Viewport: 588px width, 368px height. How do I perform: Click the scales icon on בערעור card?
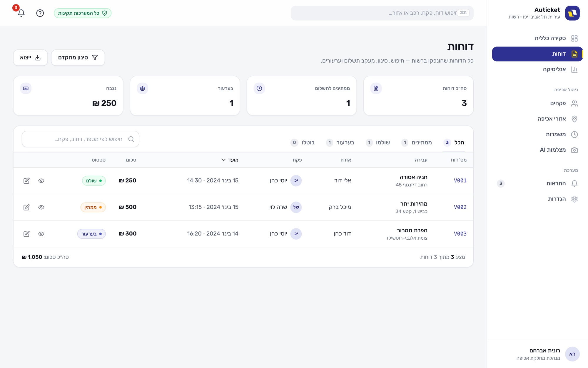[143, 88]
